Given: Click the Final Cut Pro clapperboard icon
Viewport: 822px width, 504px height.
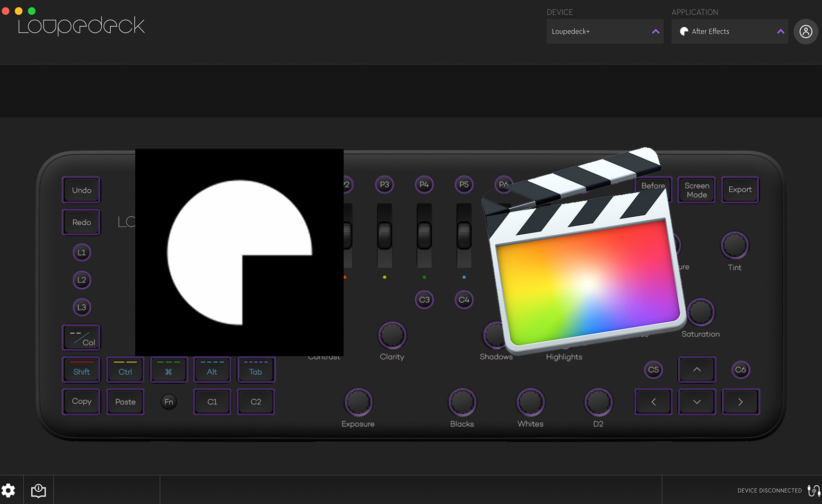Looking at the screenshot, I should (583, 254).
